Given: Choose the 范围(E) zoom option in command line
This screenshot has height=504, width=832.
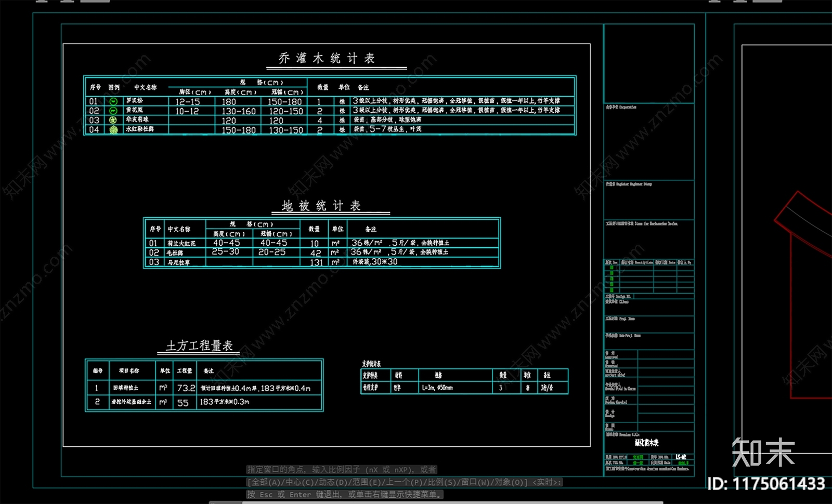Looking at the screenshot, I should [x=366, y=482].
